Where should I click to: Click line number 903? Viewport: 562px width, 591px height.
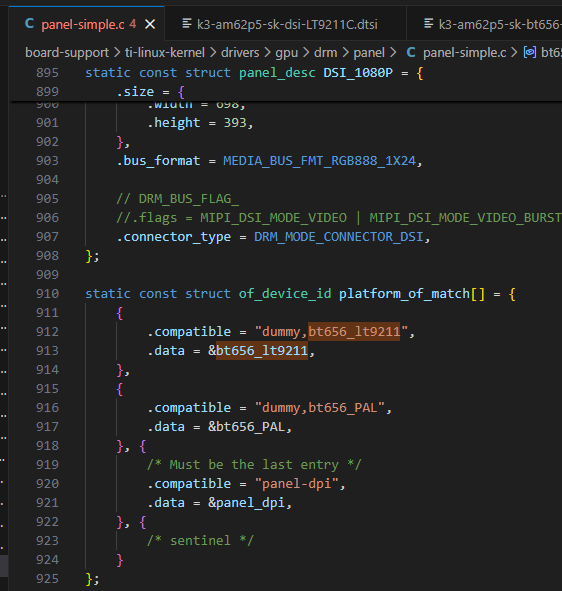point(47,161)
